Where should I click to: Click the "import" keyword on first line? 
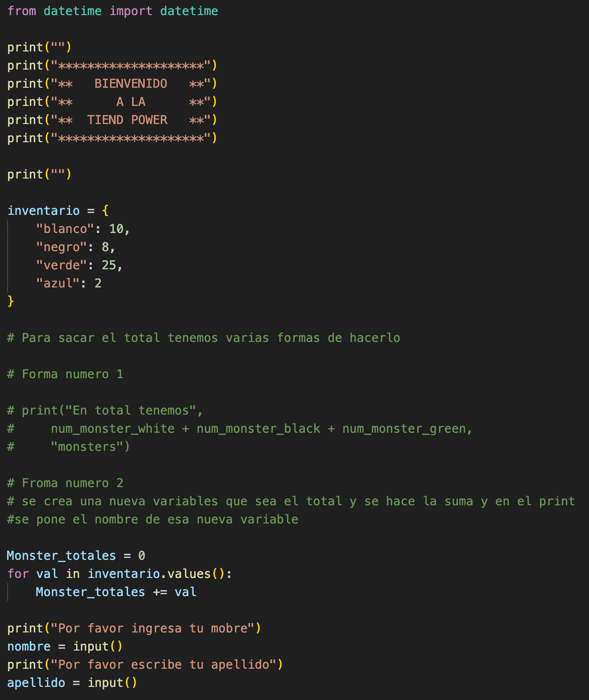pos(131,11)
